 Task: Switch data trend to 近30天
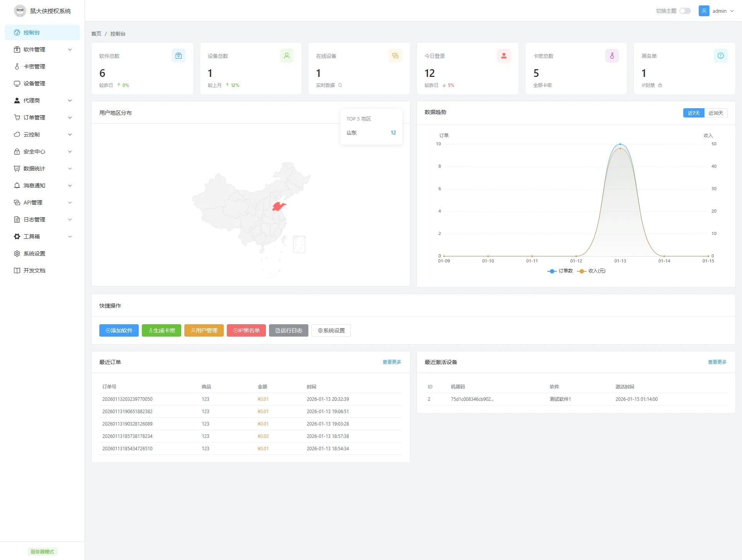tap(716, 113)
